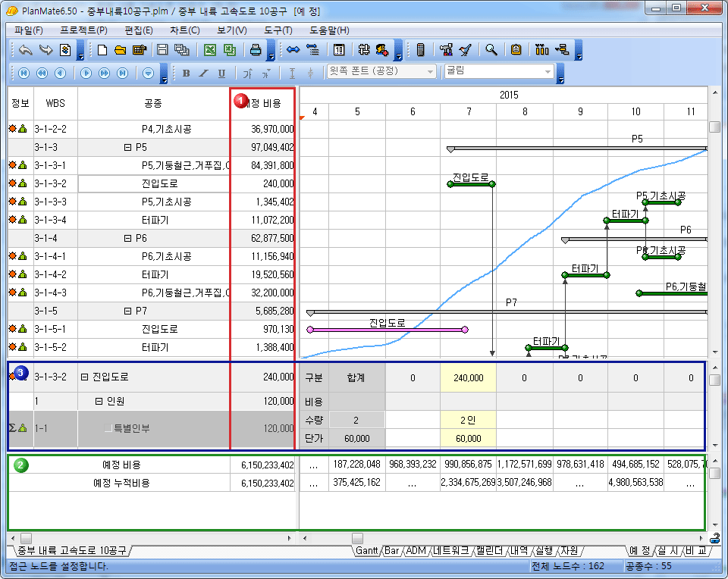The image size is (728, 579).
Task: Click the calendar icon in toolbar
Action: click(x=339, y=50)
